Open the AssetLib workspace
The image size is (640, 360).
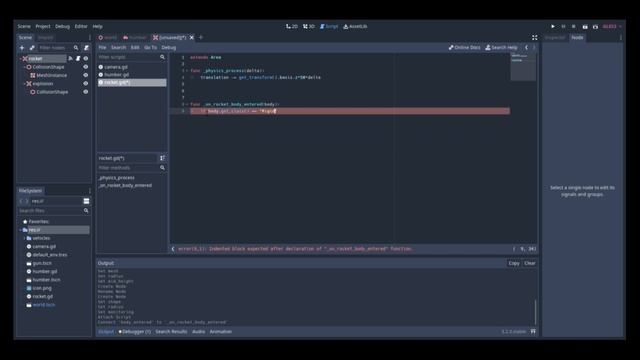tap(355, 27)
